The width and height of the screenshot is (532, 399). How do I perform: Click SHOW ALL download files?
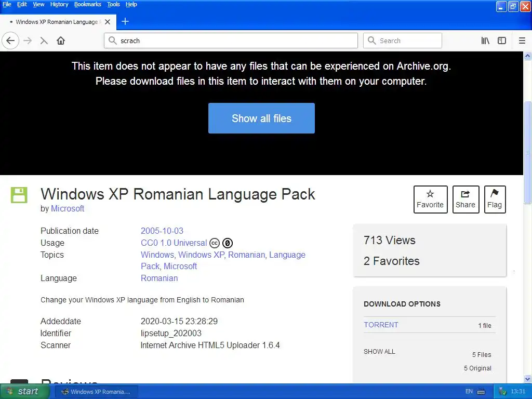point(379,352)
